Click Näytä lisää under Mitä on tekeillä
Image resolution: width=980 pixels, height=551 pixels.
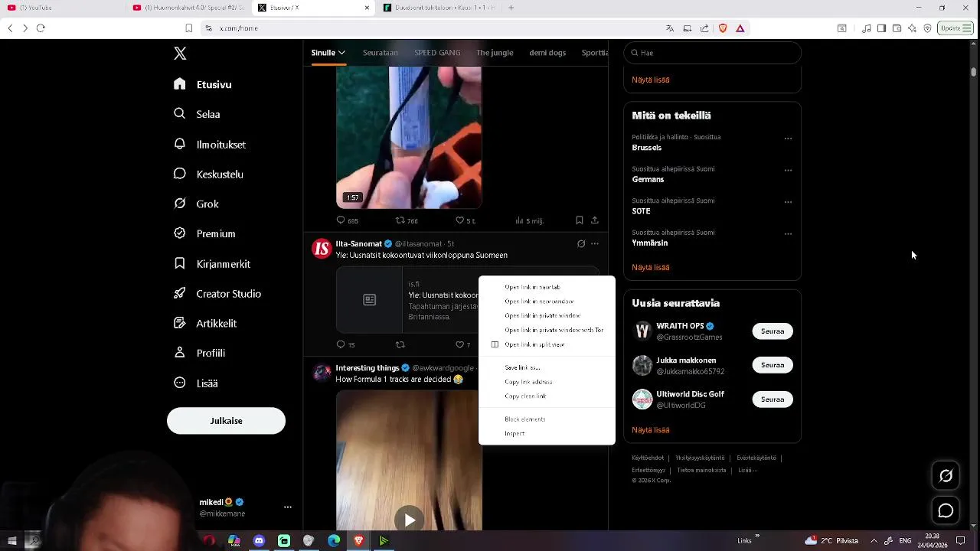(651, 268)
